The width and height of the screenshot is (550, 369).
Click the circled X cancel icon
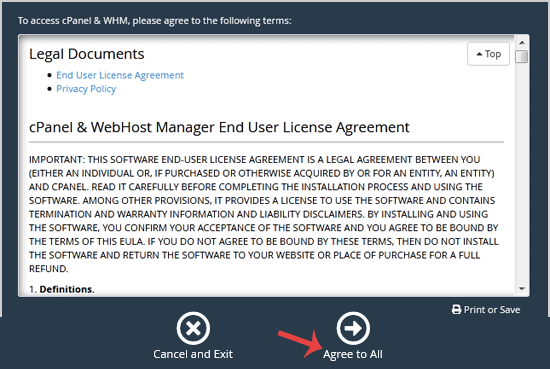pyautogui.click(x=193, y=328)
